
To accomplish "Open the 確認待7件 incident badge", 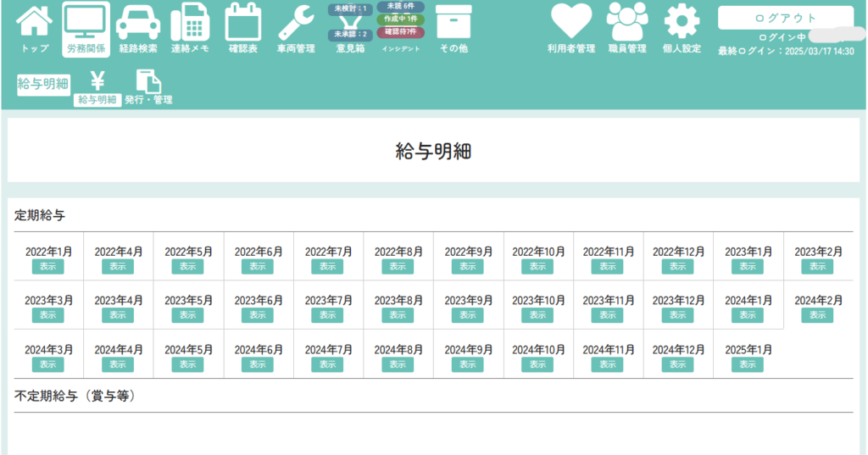I will point(401,31).
